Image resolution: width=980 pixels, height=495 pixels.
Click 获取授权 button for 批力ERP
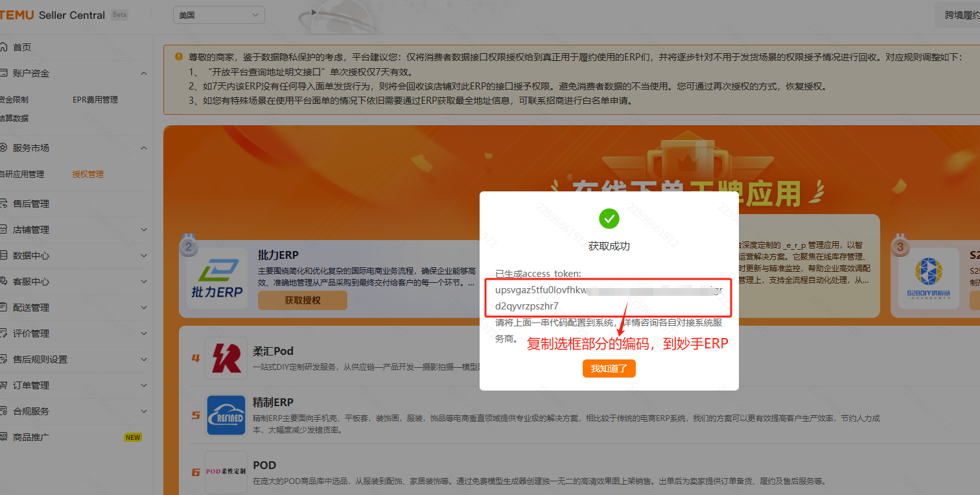pyautogui.click(x=303, y=300)
